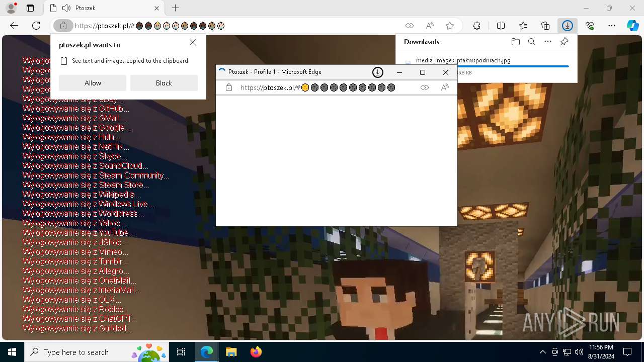
Task: Click 'Wylogowywanie się z ChatGPT...' text
Action: 79,319
